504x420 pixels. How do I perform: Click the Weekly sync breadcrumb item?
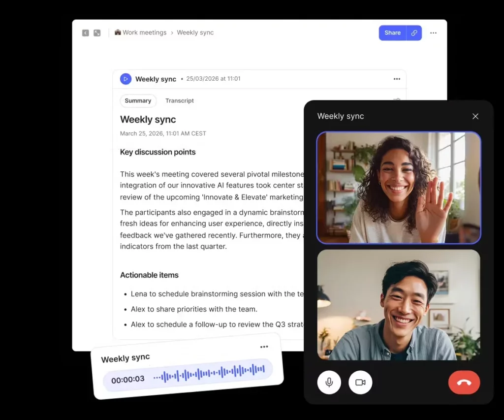195,32
